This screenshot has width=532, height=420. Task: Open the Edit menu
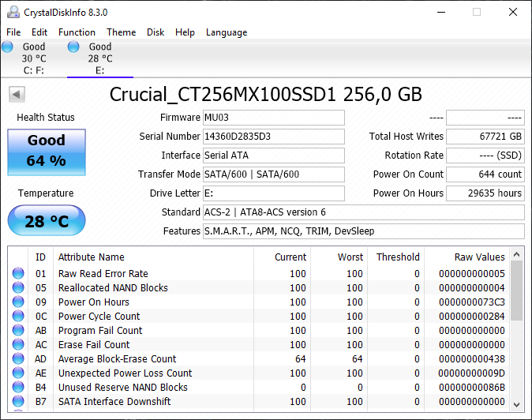[39, 32]
